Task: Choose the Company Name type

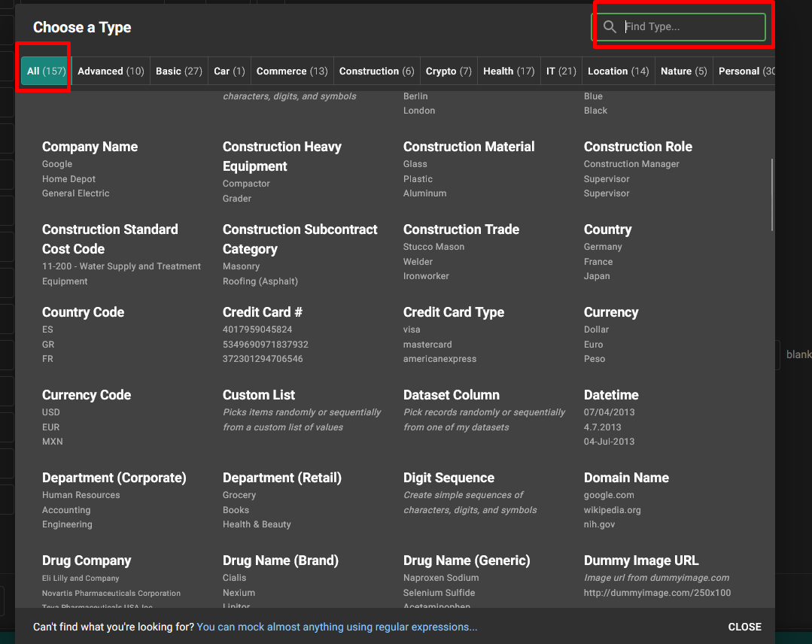Action: coord(90,147)
